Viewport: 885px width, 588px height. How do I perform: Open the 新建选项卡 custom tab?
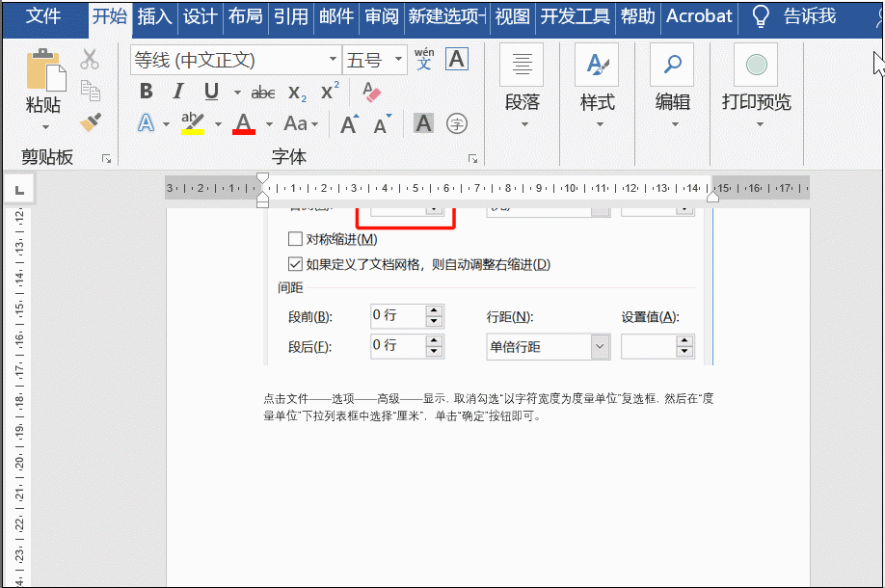[x=447, y=16]
